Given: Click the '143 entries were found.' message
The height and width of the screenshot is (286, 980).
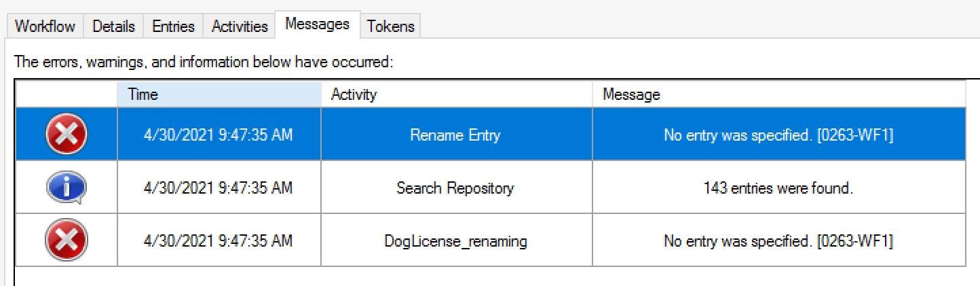Looking at the screenshot, I should click(x=778, y=188).
